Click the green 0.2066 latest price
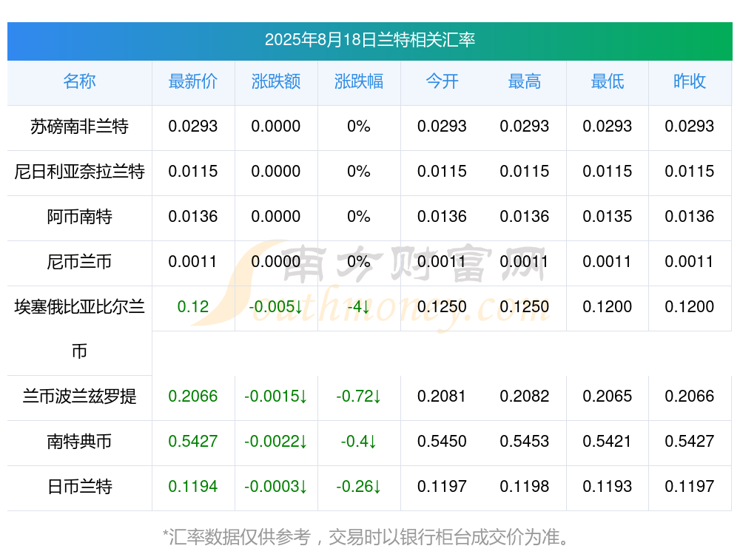Viewport: 740px width, 560px height. click(x=193, y=397)
